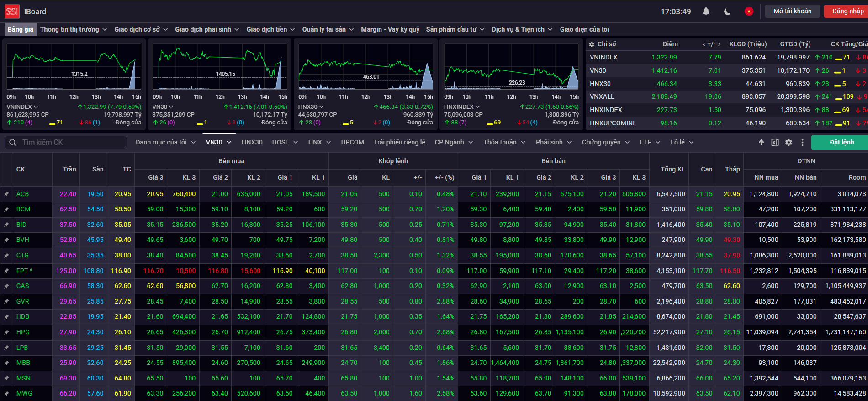This screenshot has height=401, width=868.
Task: Focus the Tìm kiếm CK search field
Action: [x=66, y=143]
